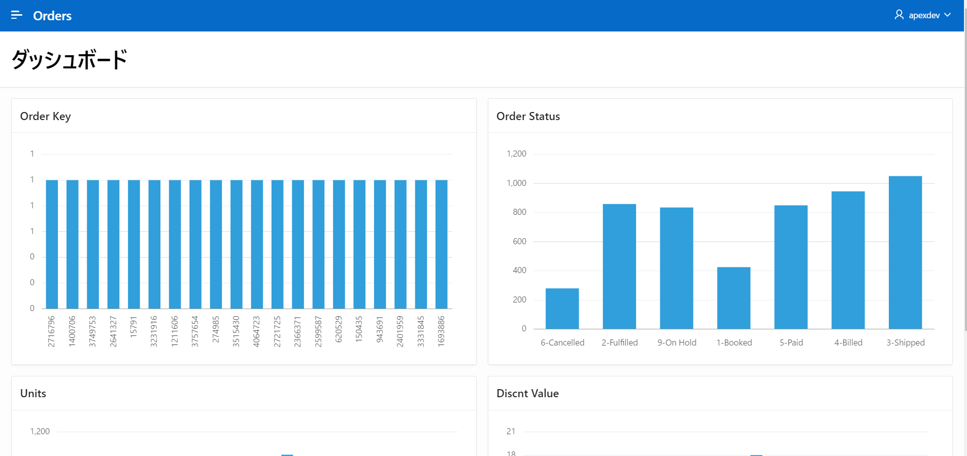Image resolution: width=967 pixels, height=456 pixels.
Task: Click the 1-Booked status bar
Action: click(734, 297)
